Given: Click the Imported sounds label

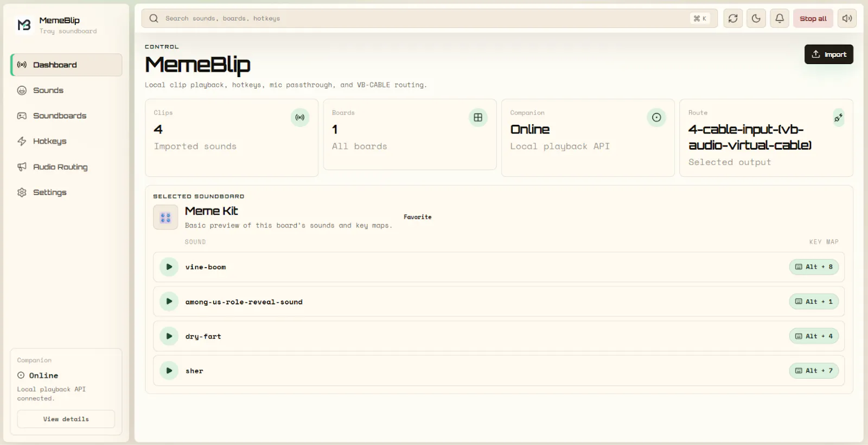Looking at the screenshot, I should [x=195, y=147].
